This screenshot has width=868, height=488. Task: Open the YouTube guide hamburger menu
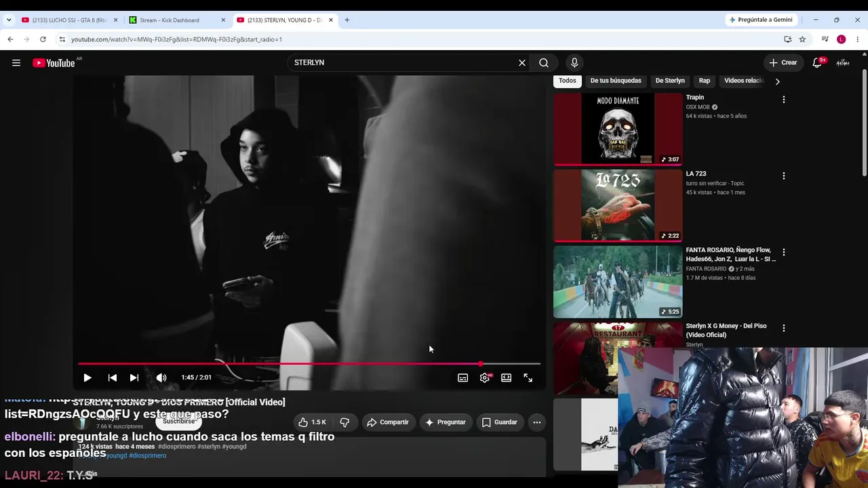point(16,63)
